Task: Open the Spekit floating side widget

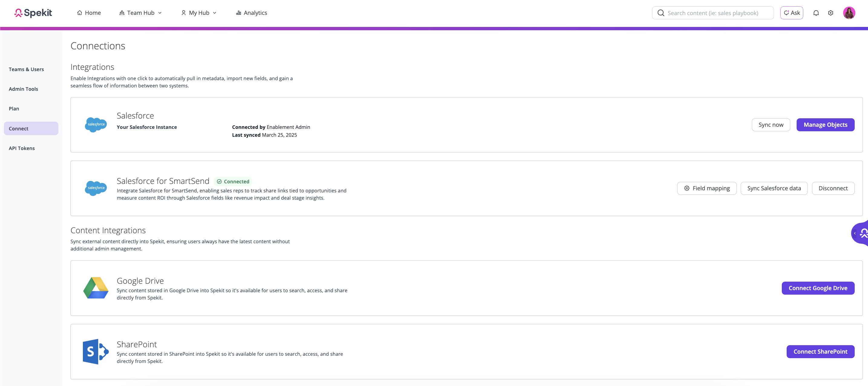Action: [x=860, y=233]
